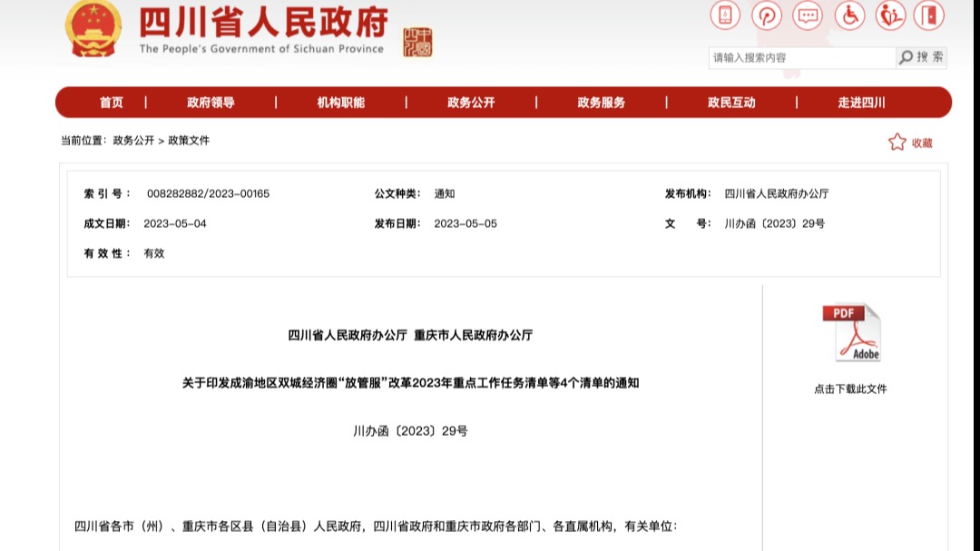Select the 走进四川 menu item

(863, 102)
